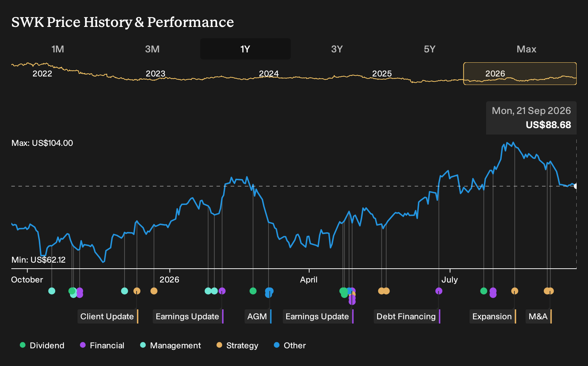Click the 2026 label on the x-axis
Viewport: 588px width, 366px height.
tap(169, 280)
